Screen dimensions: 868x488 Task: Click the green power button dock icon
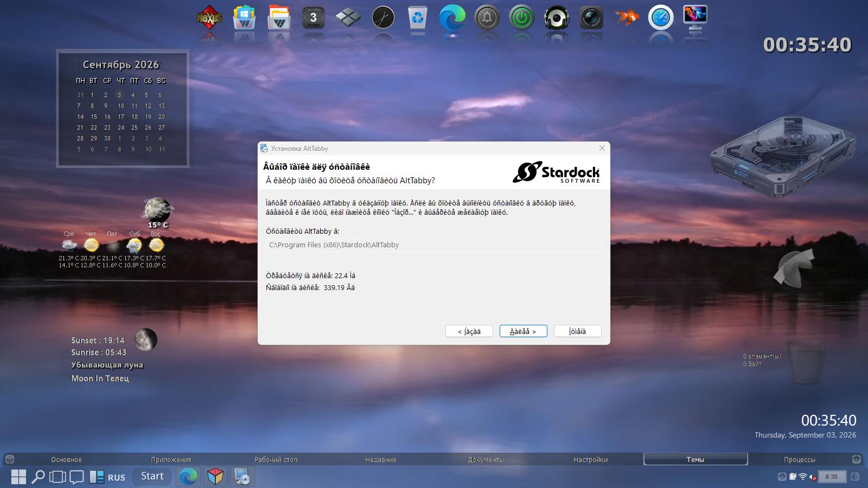(522, 18)
